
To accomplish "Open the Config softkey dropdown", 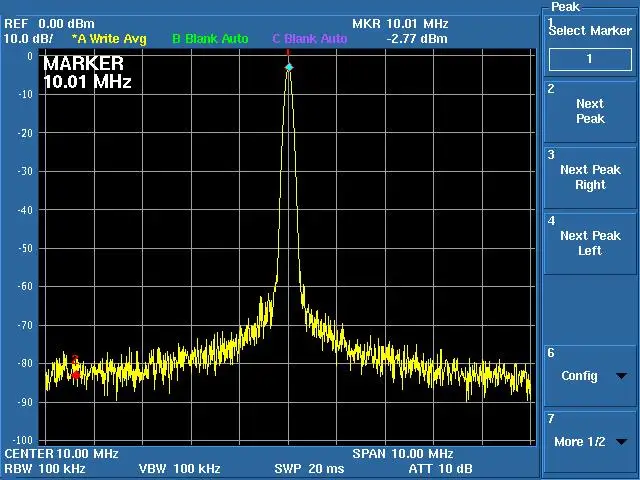I will pos(590,376).
